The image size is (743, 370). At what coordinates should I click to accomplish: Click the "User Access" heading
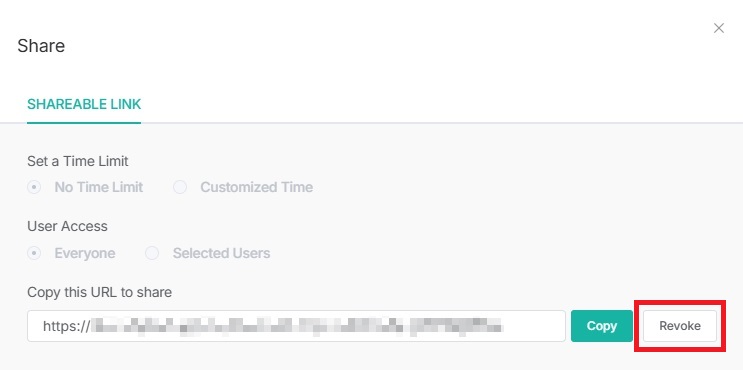(x=67, y=226)
